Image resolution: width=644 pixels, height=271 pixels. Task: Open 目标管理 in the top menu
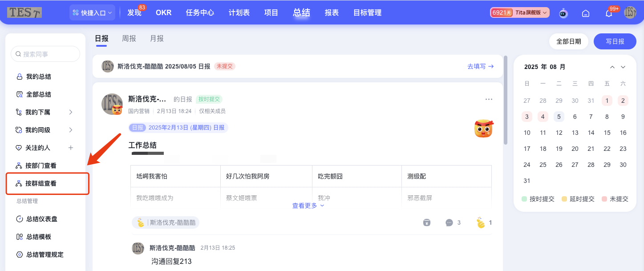point(367,12)
